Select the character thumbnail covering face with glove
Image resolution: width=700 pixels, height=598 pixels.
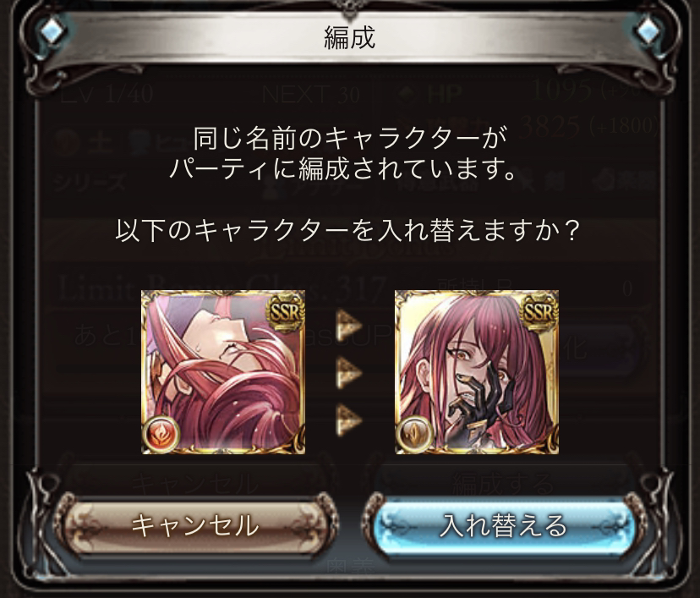click(477, 372)
